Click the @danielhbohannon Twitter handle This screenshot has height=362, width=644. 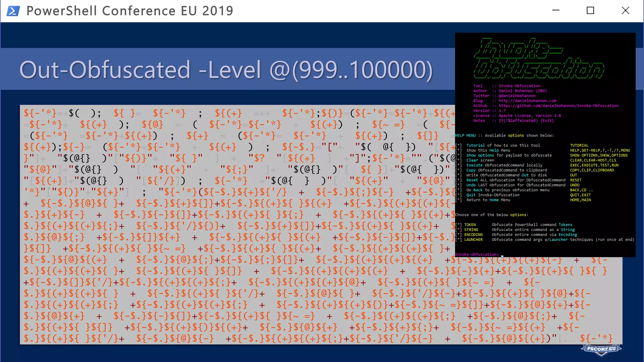pyautogui.click(x=517, y=96)
